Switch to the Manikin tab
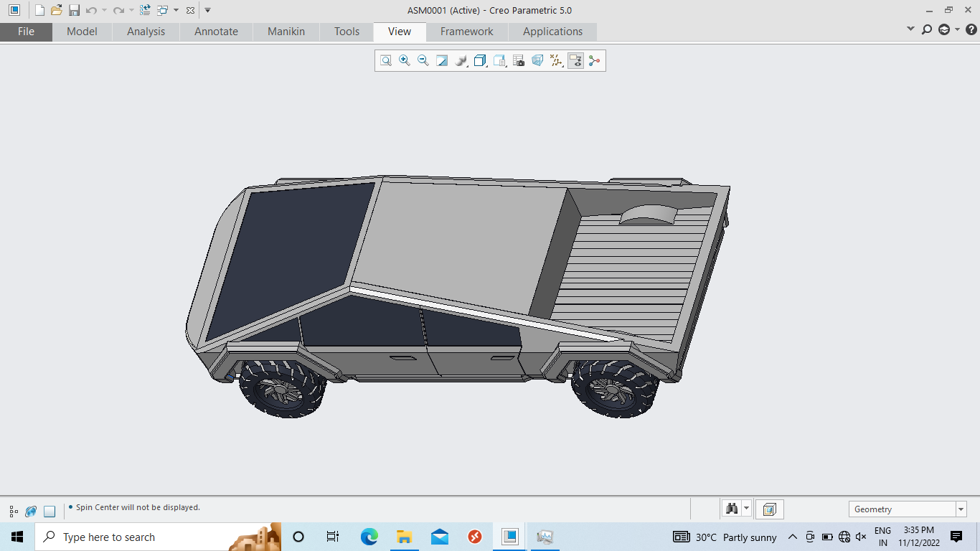 [286, 32]
